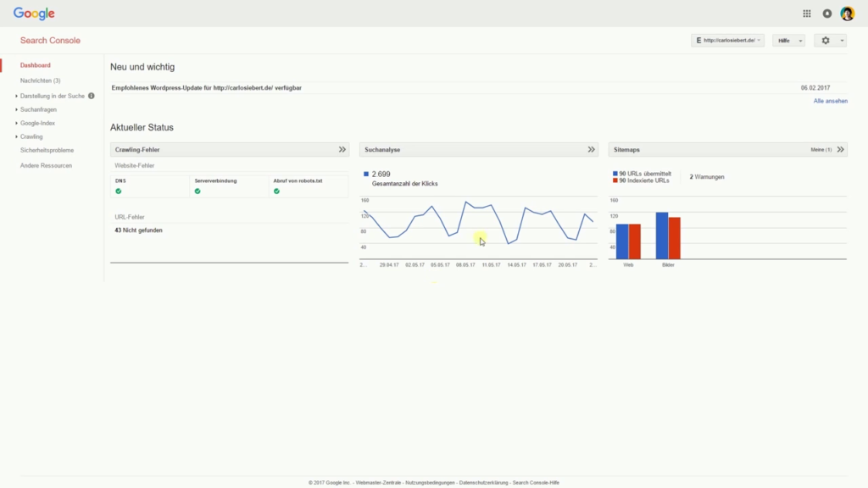Click Search Console-Hilfe footer link
Screen dimensions: 868x488
536,482
